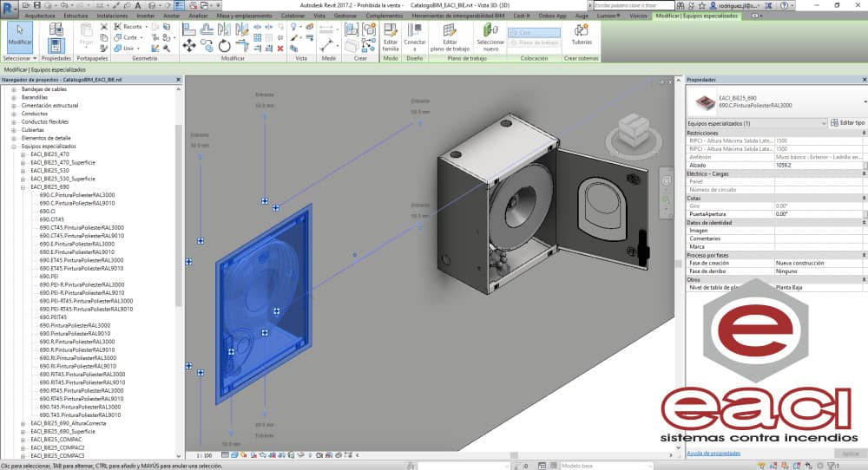Select type 690.C.PinturaPoliesterRAL3000 in tree
This screenshot has width=868, height=470.
[77, 195]
